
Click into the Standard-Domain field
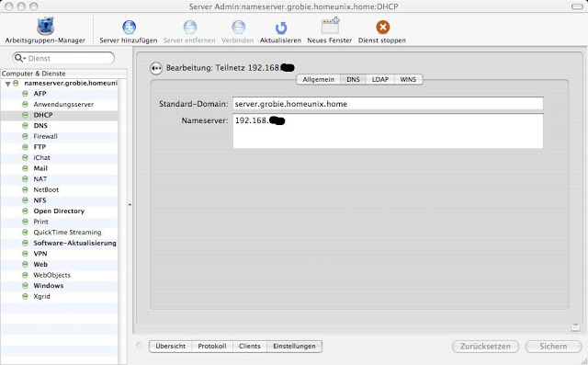coord(388,104)
